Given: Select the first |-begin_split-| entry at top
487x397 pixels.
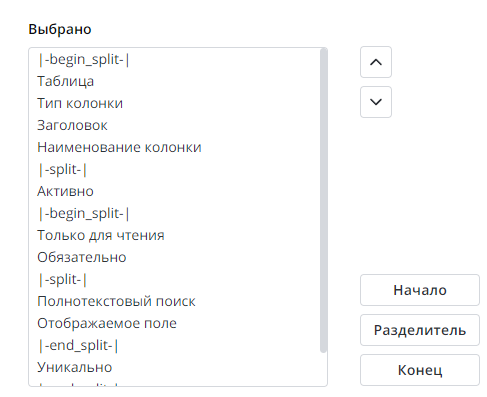Looking at the screenshot, I should click(x=174, y=59).
